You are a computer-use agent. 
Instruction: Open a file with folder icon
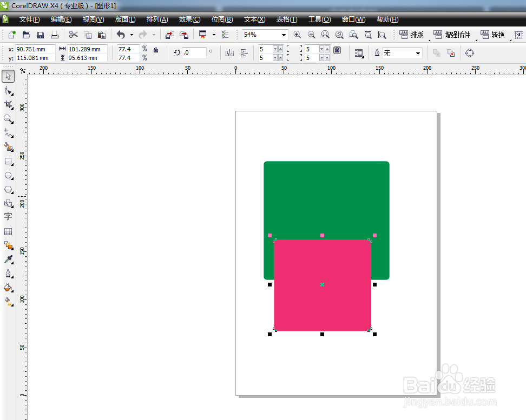click(x=26, y=35)
